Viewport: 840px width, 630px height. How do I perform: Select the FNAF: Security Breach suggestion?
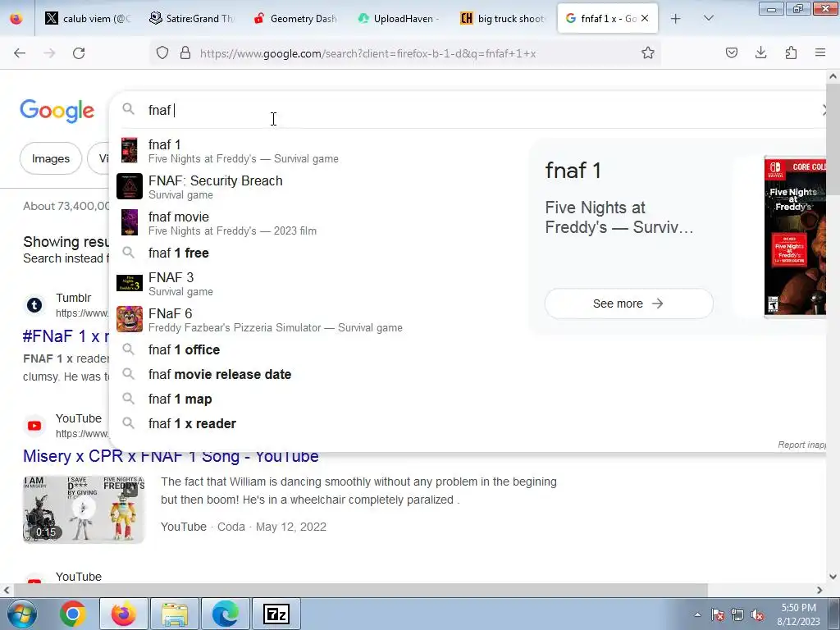pos(321,187)
